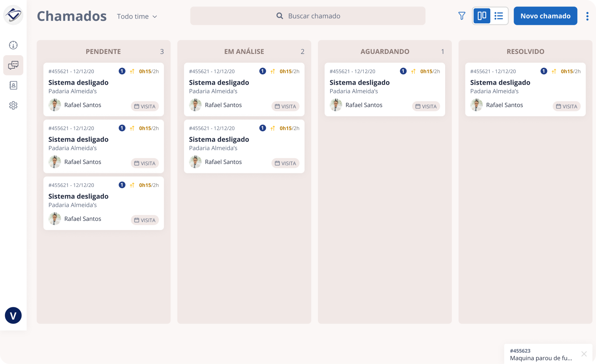Click count badge on first PENDENTE card
Screen dimensions: 596x364
coord(122,71)
